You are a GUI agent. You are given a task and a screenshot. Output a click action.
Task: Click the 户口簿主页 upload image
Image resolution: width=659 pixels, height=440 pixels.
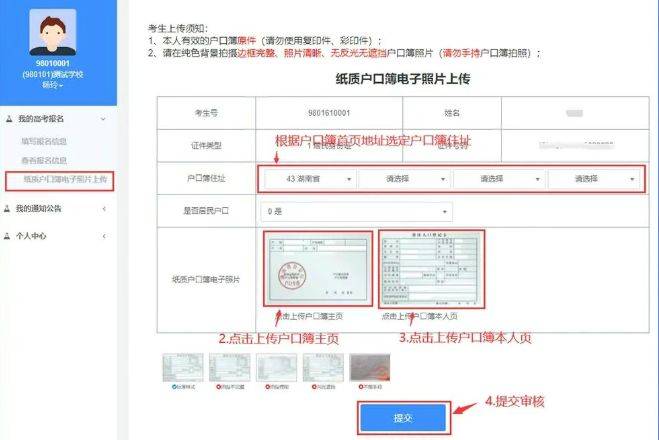coord(316,270)
